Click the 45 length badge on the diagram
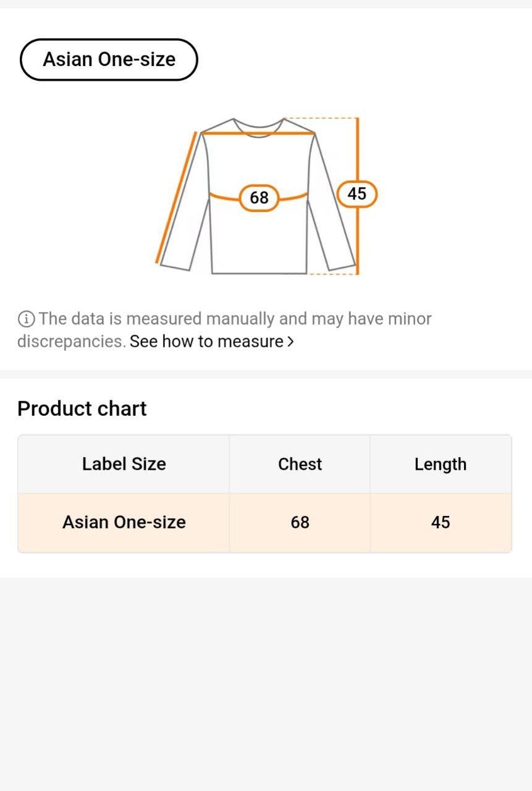 [357, 194]
